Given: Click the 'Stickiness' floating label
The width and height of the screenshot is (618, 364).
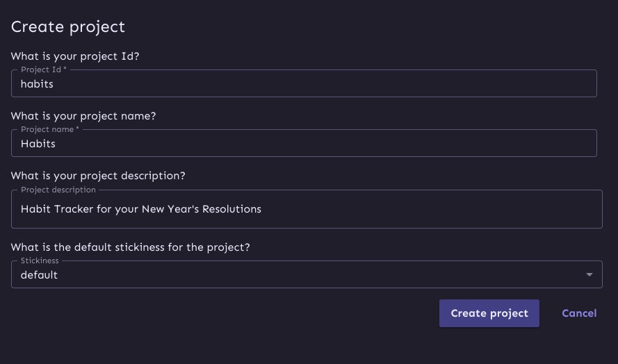Looking at the screenshot, I should (40, 260).
